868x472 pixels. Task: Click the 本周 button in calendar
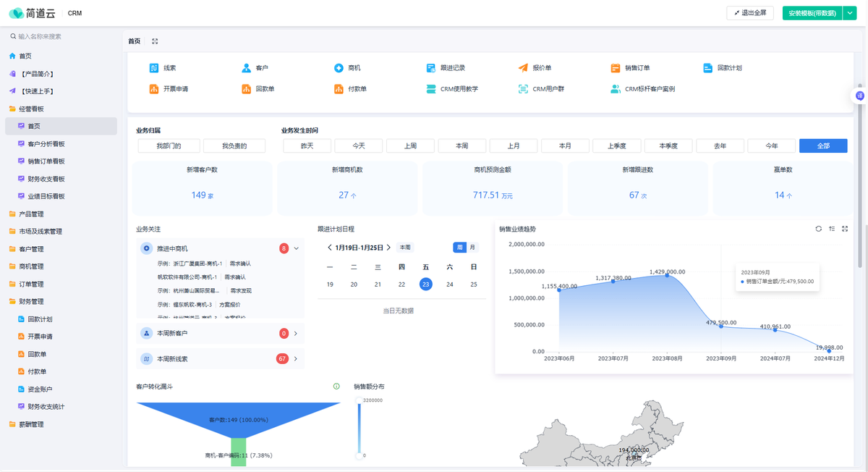(x=405, y=248)
